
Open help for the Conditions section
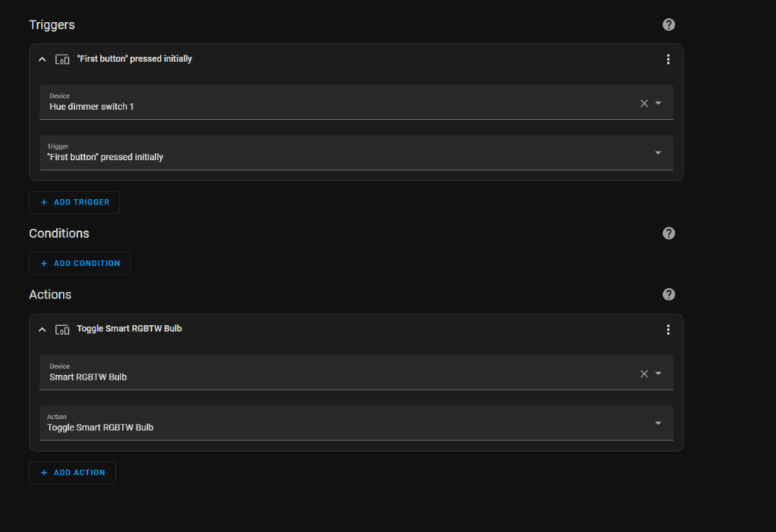(x=668, y=233)
